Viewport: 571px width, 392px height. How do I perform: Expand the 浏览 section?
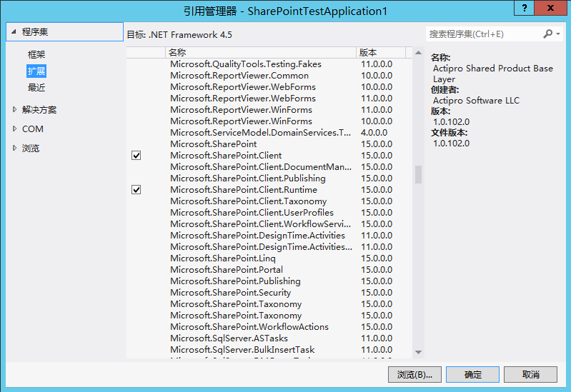pos(14,148)
